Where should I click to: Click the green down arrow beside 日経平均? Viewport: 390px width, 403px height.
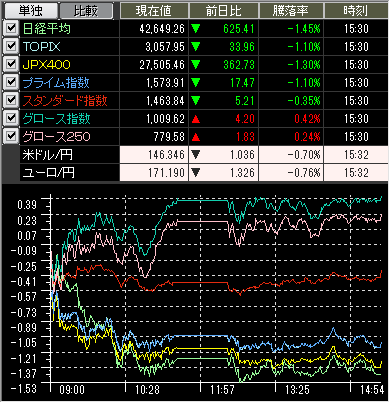(x=196, y=29)
